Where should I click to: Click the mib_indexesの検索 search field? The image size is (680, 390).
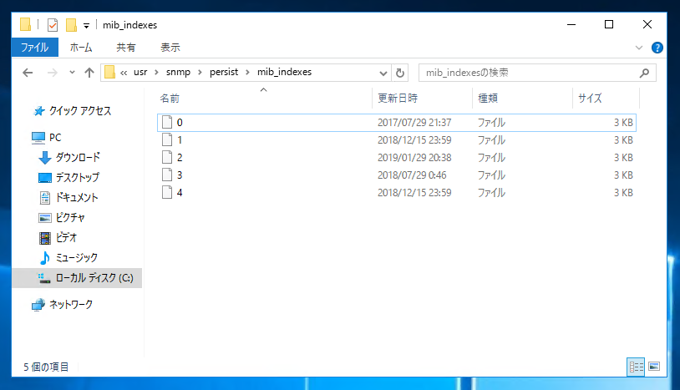(537, 72)
